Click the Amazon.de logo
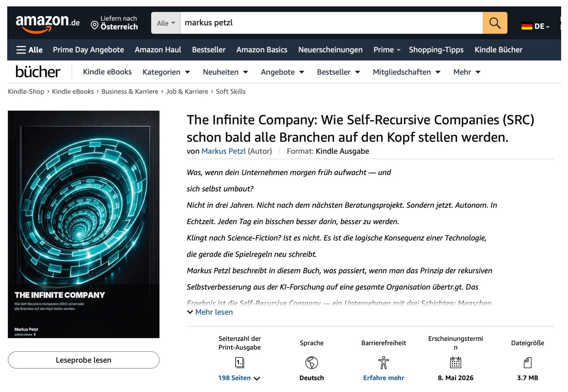 coord(48,23)
